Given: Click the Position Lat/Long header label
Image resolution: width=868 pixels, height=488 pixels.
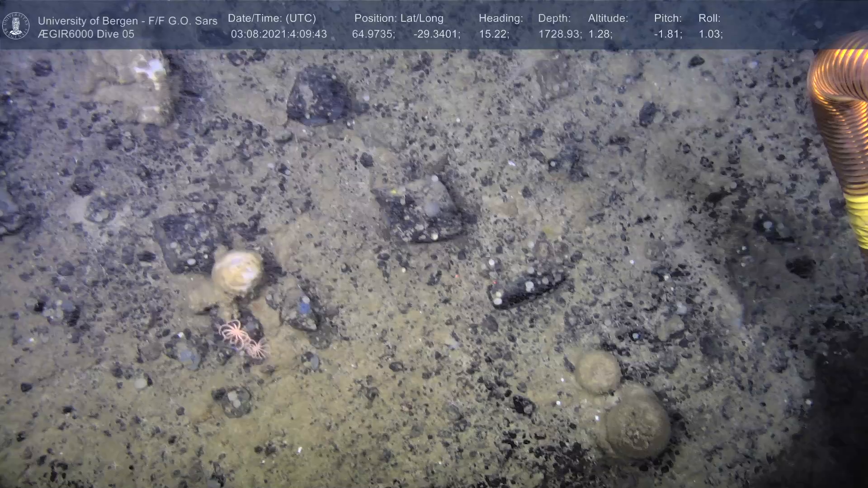Looking at the screenshot, I should tap(398, 19).
